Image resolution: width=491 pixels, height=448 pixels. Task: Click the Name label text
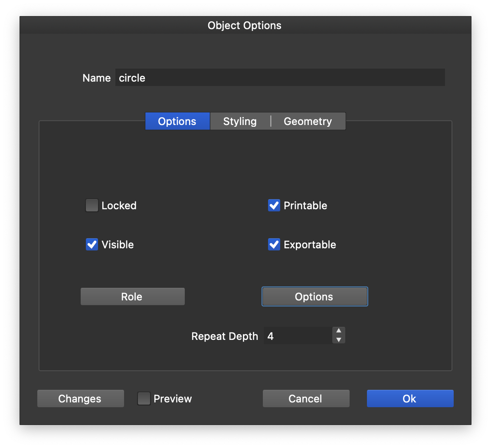point(96,78)
